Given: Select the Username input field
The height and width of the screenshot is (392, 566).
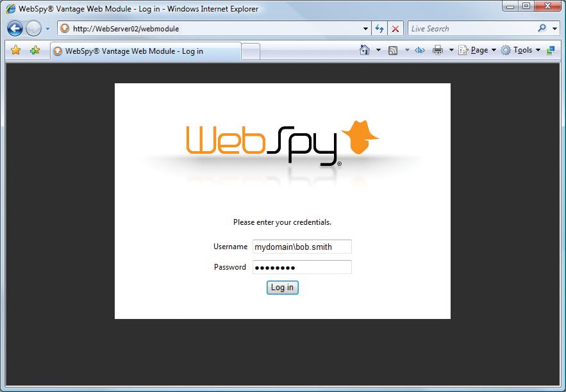Looking at the screenshot, I should (x=302, y=247).
